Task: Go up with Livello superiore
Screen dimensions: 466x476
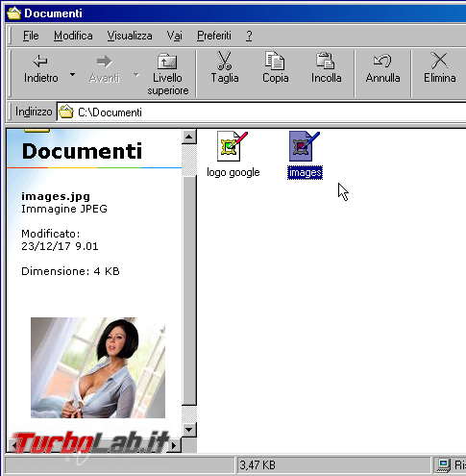Action: [x=167, y=74]
